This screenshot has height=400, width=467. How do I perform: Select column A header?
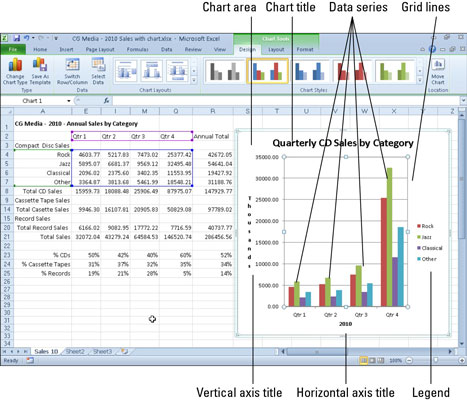pos(42,111)
